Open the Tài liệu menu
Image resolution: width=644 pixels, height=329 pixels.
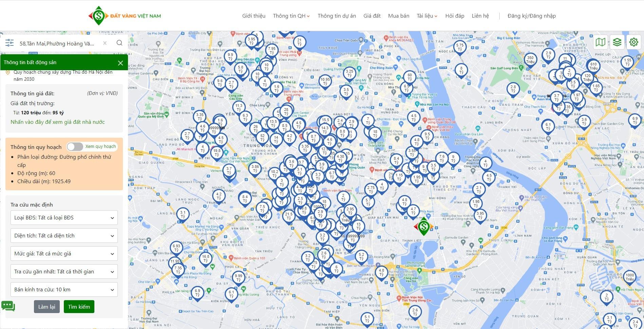pos(427,16)
